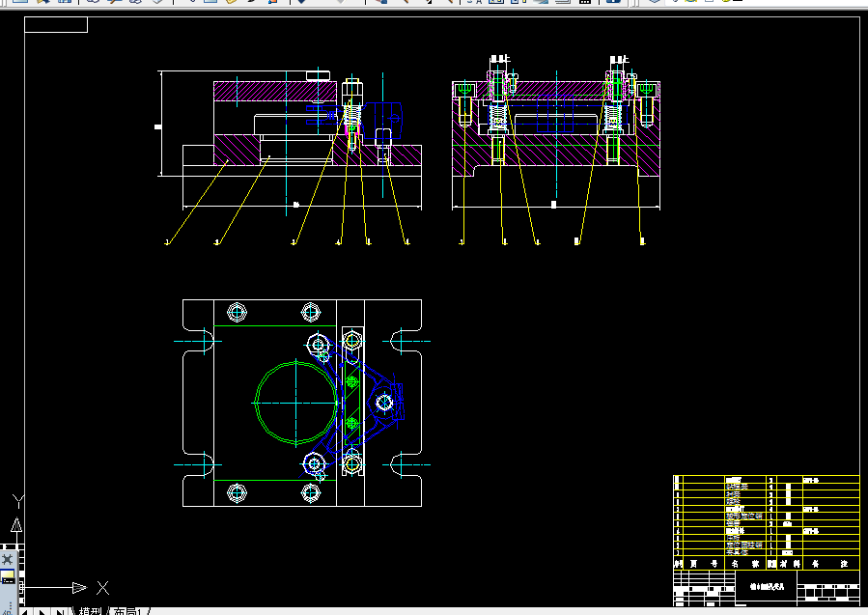Close the docked palette with X icon
Viewport: 868px width, 615px height.
[7, 559]
